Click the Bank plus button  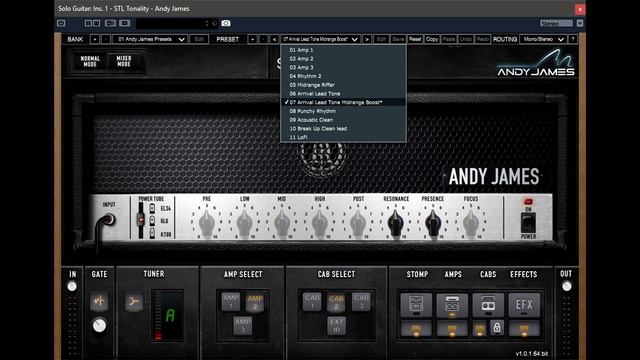[x=95, y=39]
